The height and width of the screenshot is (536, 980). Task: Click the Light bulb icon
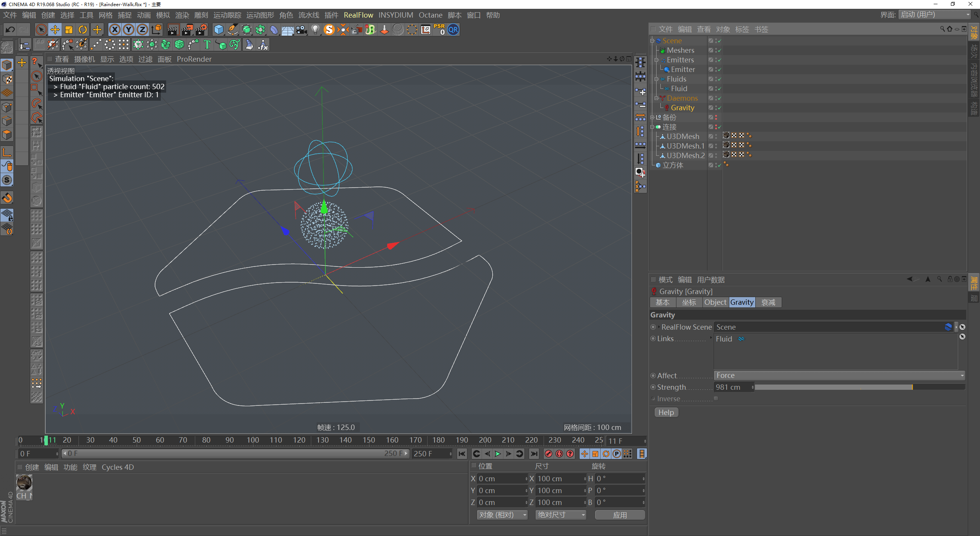tap(315, 30)
